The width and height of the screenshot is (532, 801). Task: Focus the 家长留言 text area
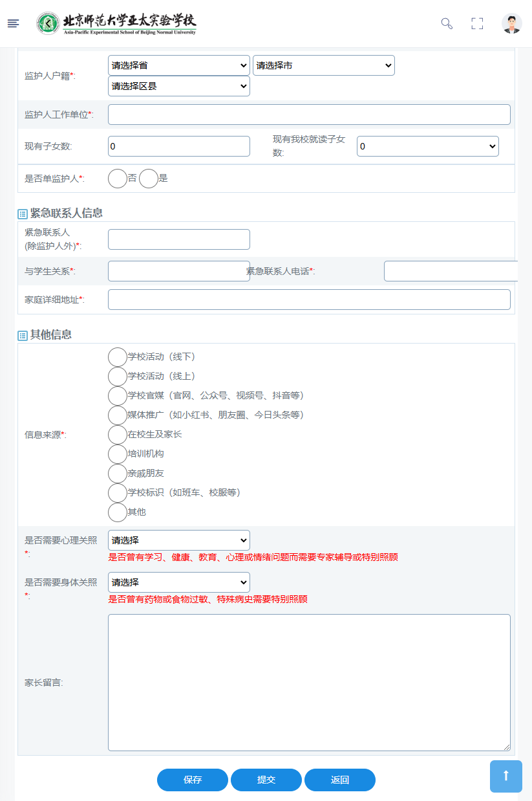(309, 683)
